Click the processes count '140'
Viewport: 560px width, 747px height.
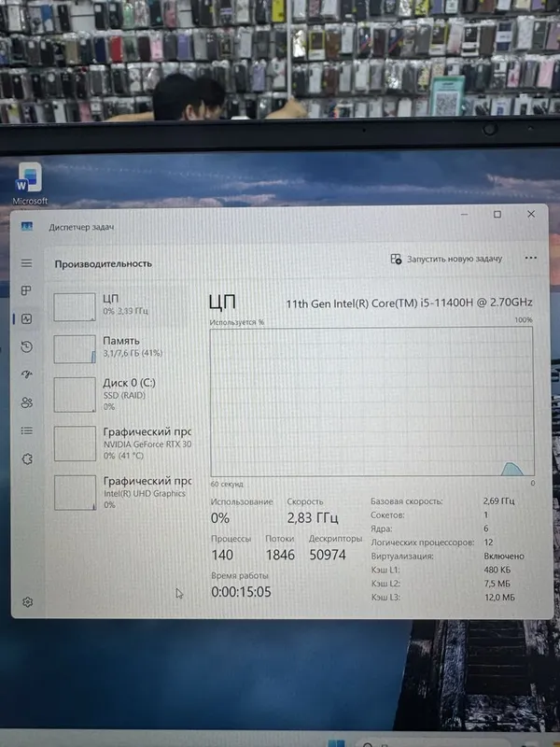[x=222, y=555]
